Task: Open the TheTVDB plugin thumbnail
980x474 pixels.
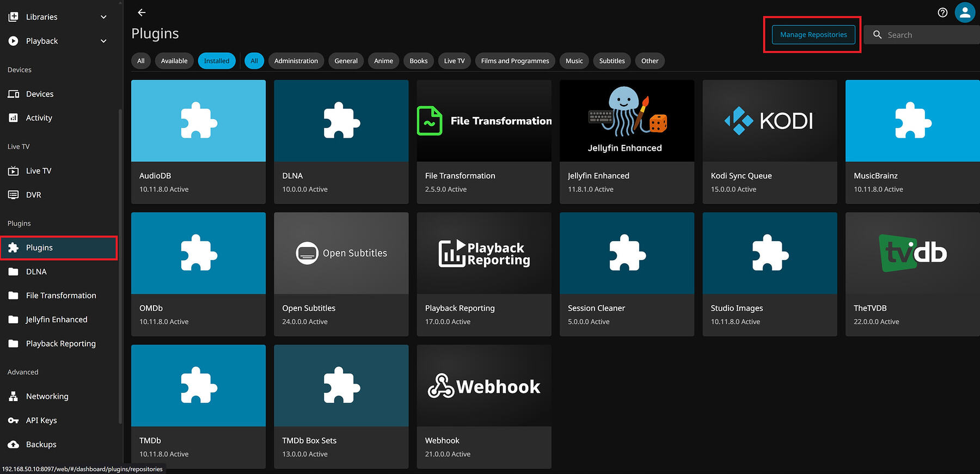Action: pos(912,253)
